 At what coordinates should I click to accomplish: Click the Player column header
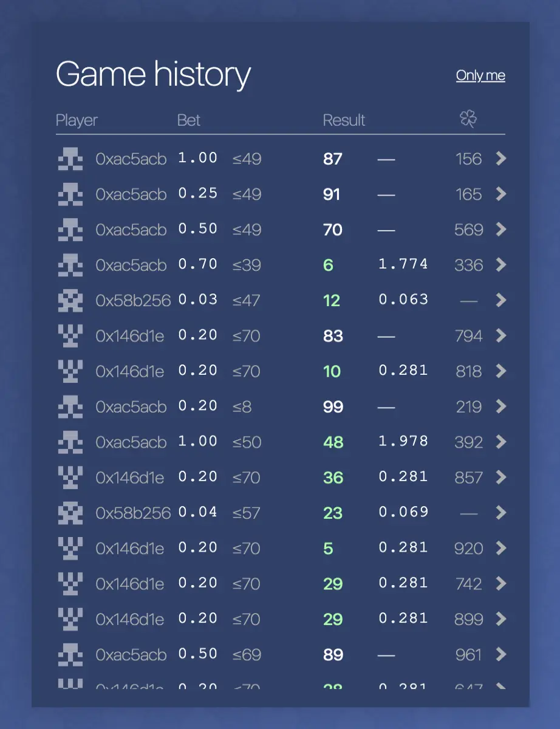coord(77,120)
